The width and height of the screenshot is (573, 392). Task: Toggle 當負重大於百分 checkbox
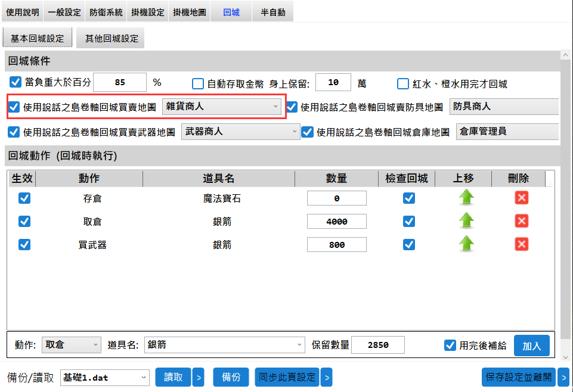coord(16,82)
